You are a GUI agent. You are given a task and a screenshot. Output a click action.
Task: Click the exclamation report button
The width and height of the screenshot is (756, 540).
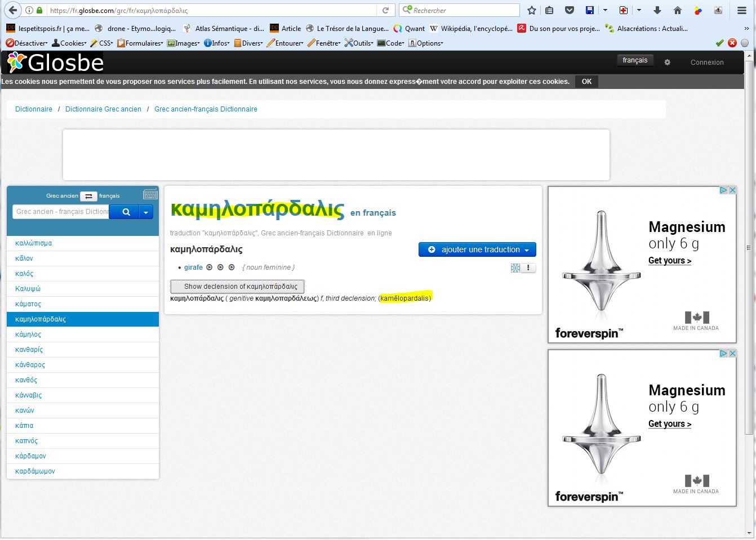point(528,268)
